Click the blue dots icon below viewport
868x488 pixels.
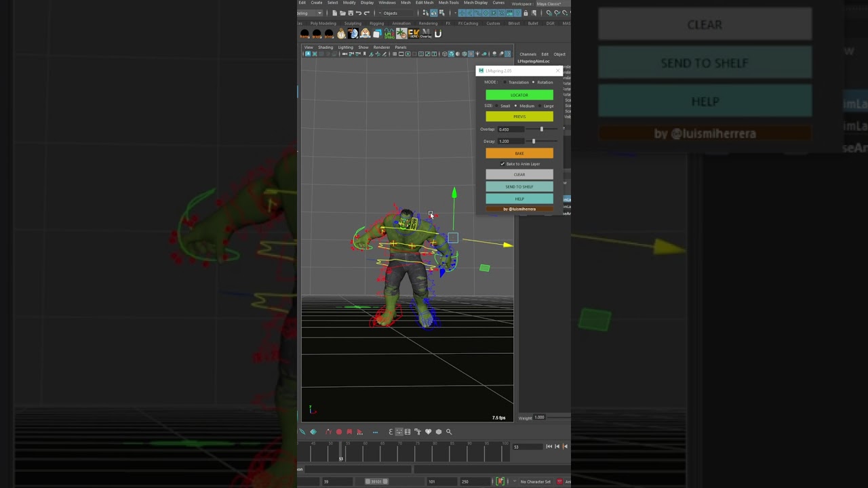point(375,432)
